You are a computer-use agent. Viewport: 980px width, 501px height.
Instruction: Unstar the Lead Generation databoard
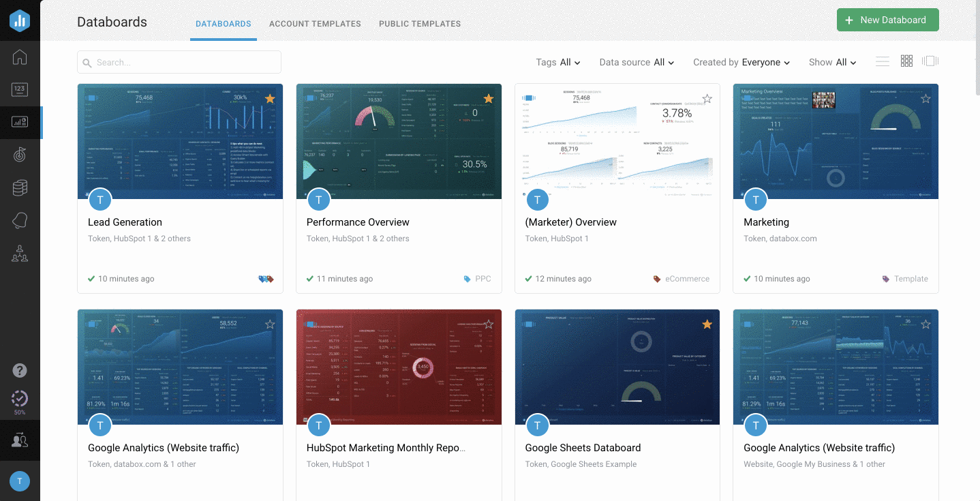270,99
